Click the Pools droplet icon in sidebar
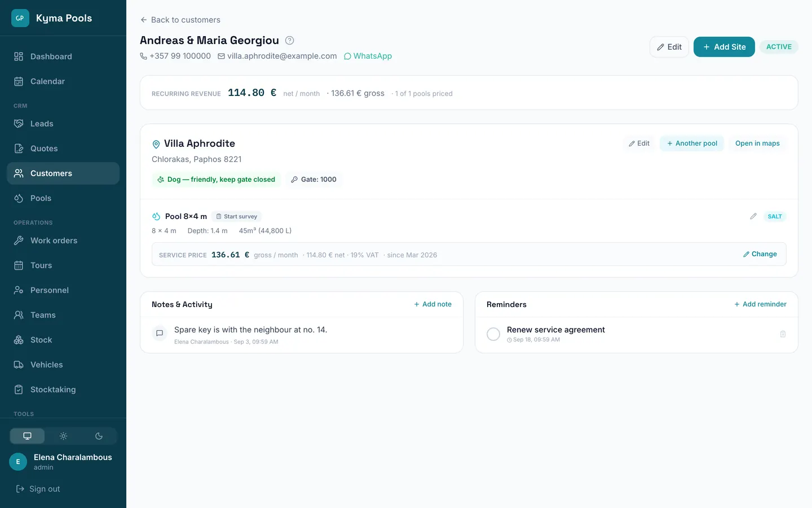812x508 pixels. [x=19, y=198]
